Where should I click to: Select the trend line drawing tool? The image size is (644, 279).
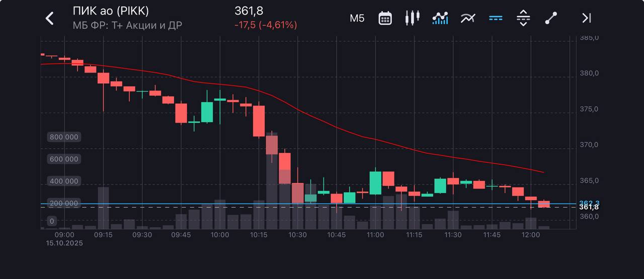point(551,19)
